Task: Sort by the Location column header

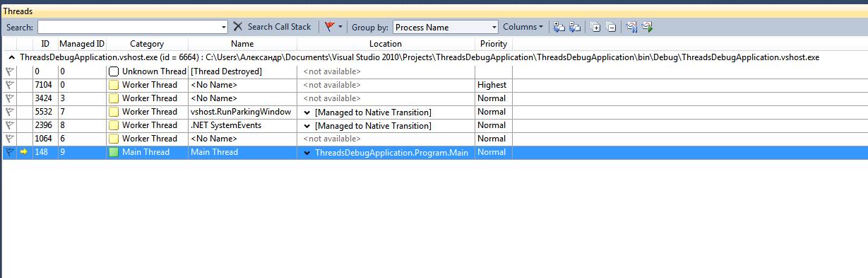Action: pos(386,44)
